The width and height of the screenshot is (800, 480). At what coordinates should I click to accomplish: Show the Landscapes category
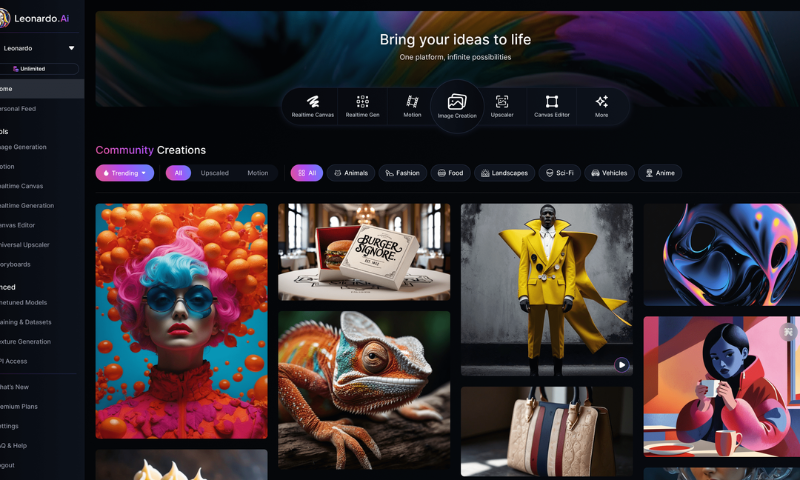pyautogui.click(x=504, y=173)
